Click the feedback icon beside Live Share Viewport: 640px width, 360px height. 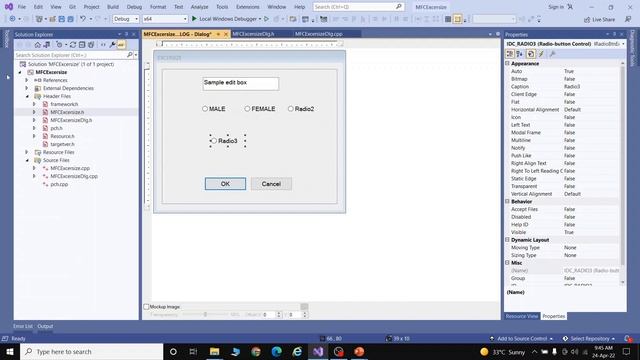click(628, 19)
